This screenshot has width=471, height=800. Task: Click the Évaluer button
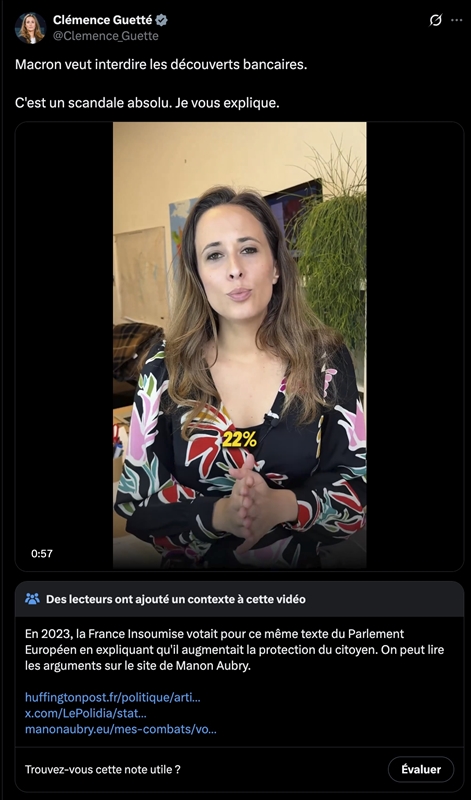420,769
